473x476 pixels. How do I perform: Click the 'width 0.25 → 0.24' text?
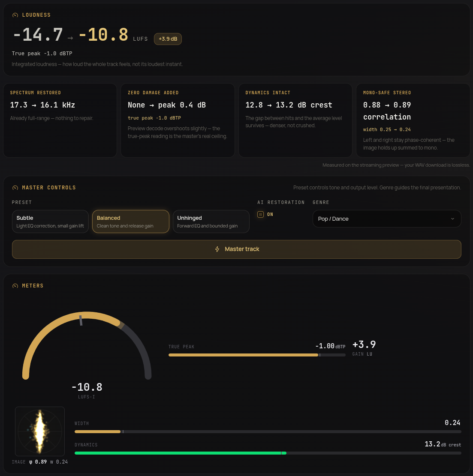(387, 130)
